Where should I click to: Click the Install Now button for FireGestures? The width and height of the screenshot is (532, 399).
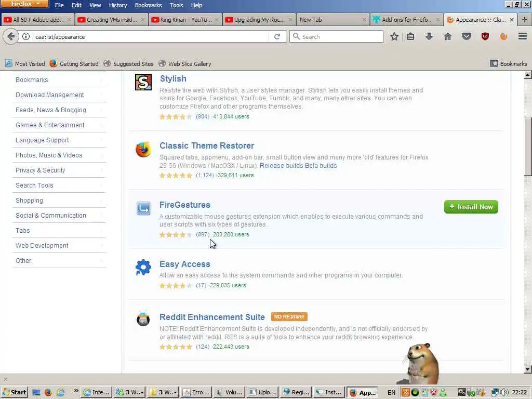471,207
